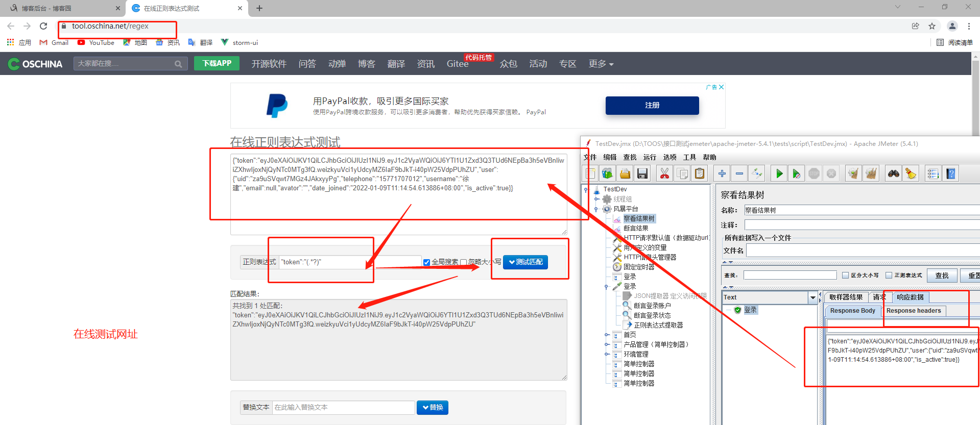Click the grey Stop sign icon in JMeter
Viewport: 980px width, 425px height.
814,173
